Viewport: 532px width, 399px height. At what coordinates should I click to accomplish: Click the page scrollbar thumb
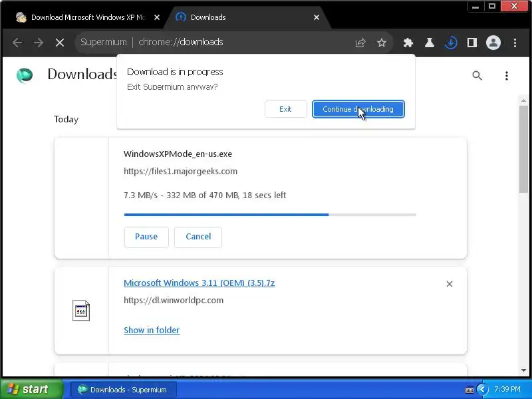523,149
